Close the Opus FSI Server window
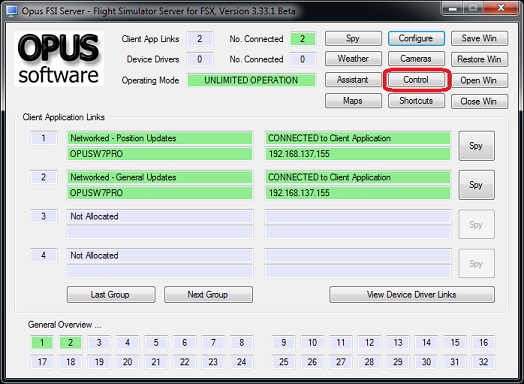The height and width of the screenshot is (384, 524). [501, 8]
